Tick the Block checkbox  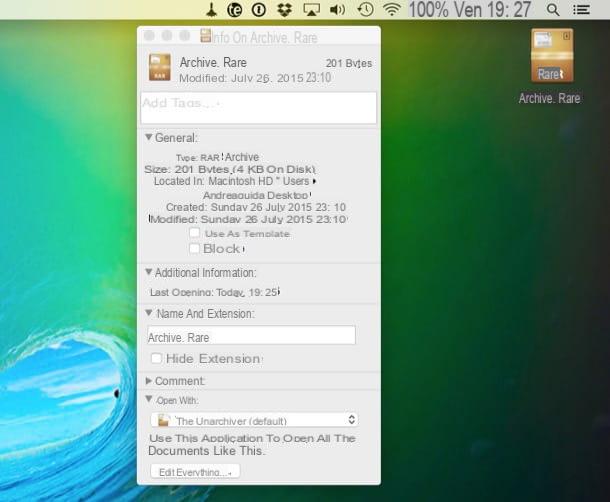194,248
